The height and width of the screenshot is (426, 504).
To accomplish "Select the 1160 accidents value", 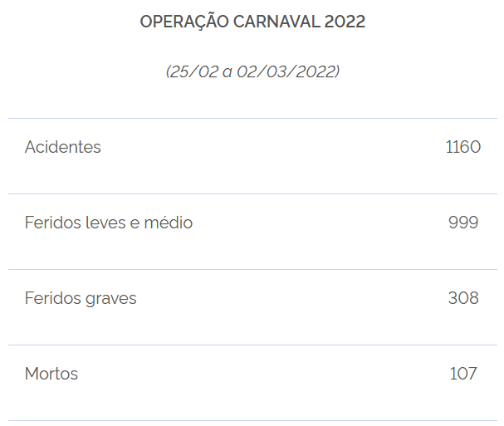I will 463,147.
